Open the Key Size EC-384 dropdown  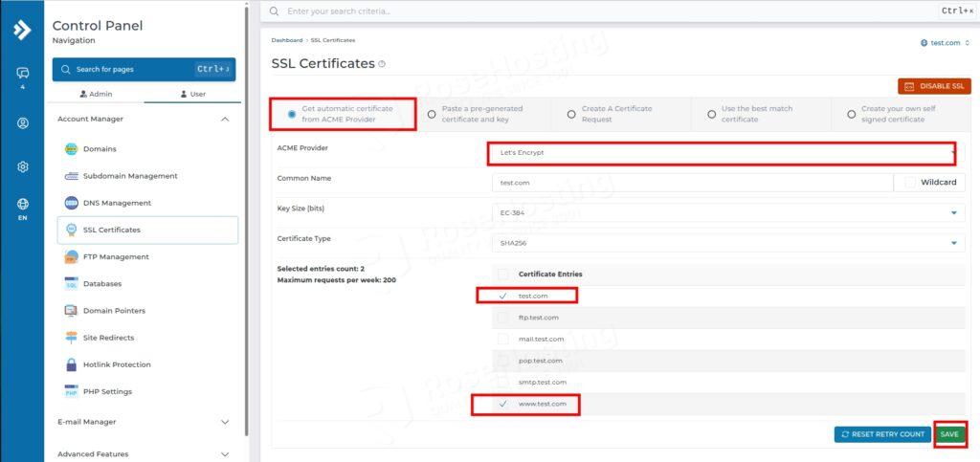(728, 213)
